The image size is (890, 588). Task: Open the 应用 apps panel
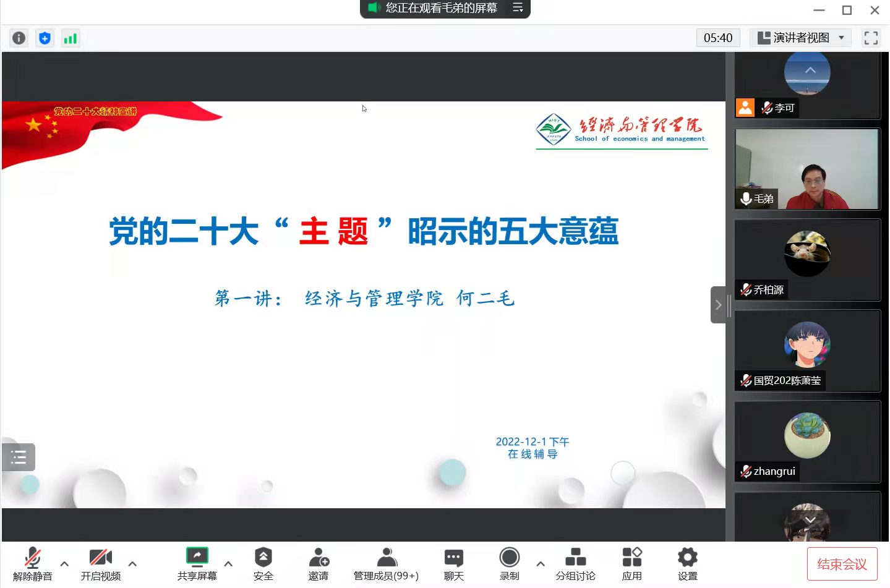click(631, 563)
